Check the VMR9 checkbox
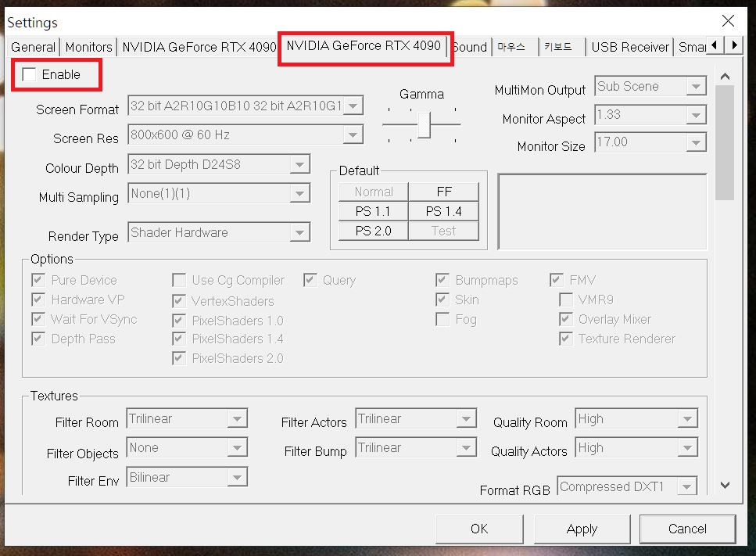 (x=566, y=300)
